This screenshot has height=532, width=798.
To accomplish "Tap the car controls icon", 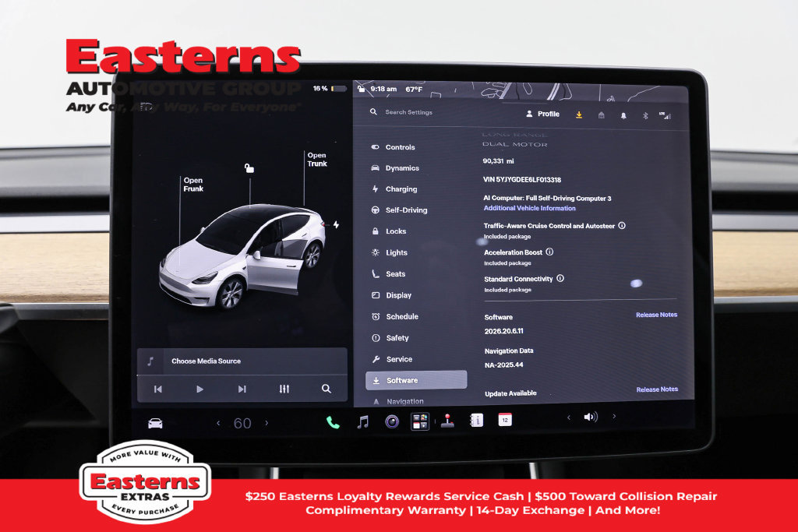I will pos(155,423).
